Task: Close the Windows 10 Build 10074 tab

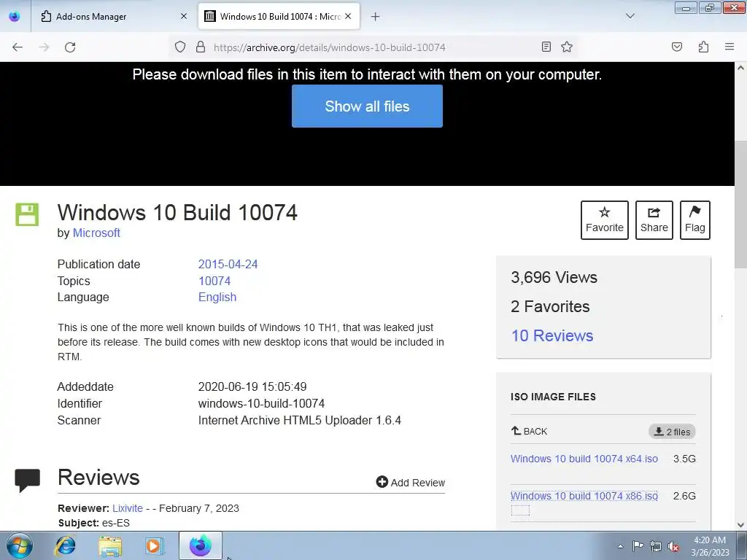Action: pos(348,17)
